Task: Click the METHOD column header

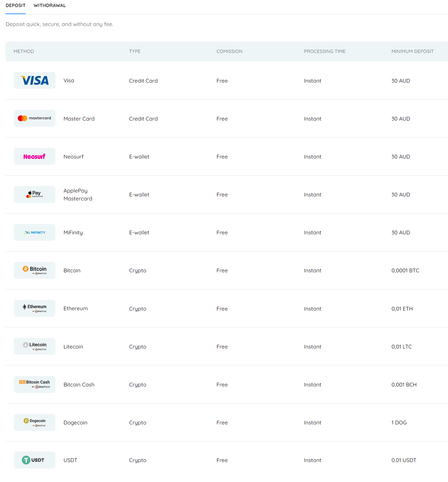Action: (x=24, y=51)
